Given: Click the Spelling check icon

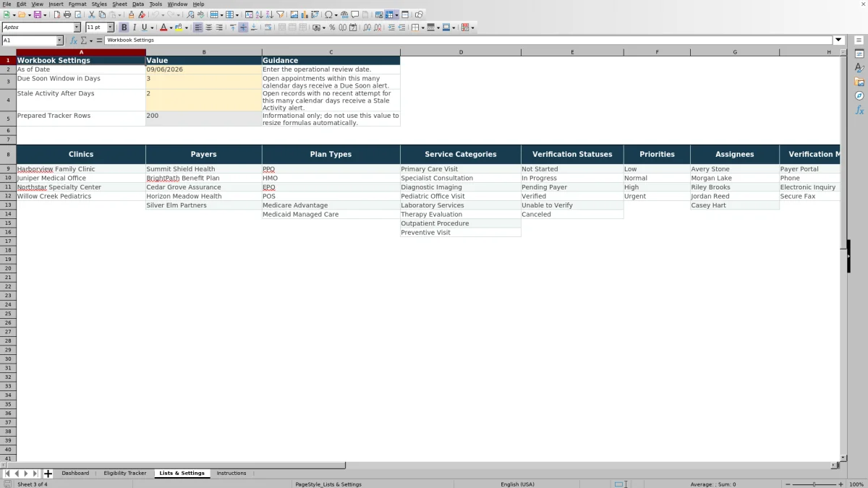Looking at the screenshot, I should coord(200,14).
